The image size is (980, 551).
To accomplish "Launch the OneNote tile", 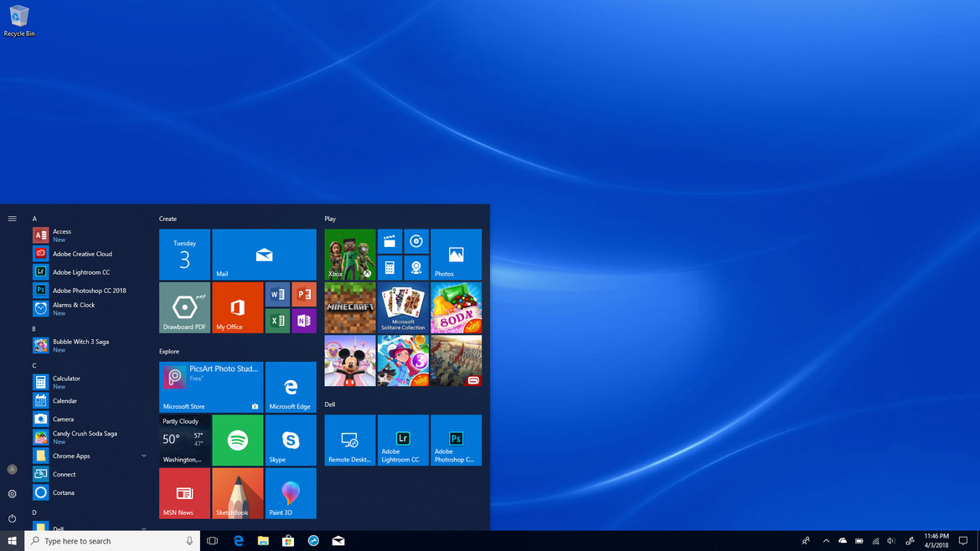I will (x=304, y=321).
